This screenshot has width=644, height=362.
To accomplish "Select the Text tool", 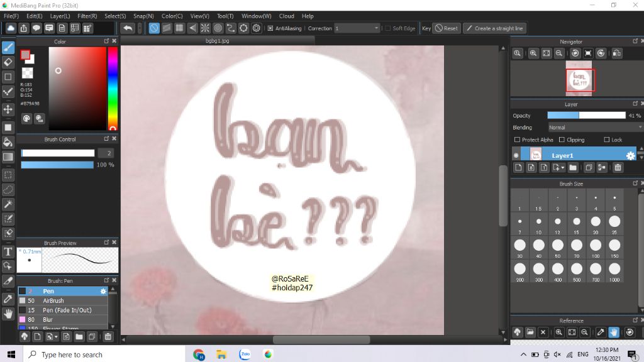I will coord(8,251).
